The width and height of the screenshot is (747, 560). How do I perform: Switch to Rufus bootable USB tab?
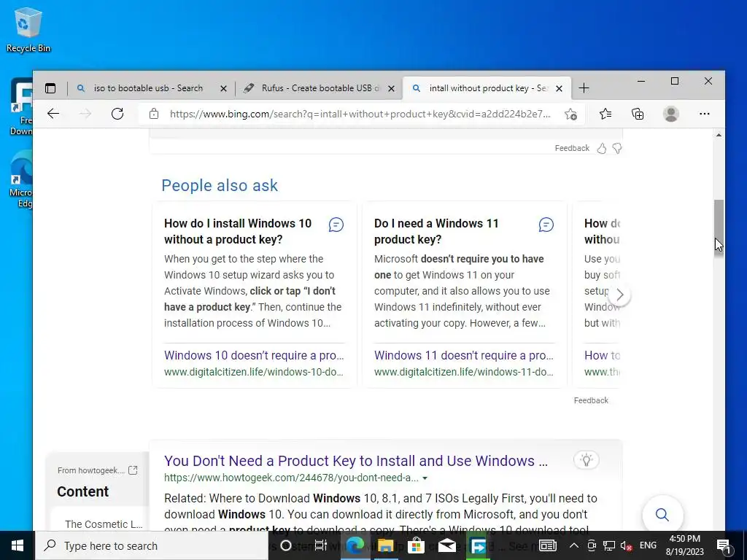[x=320, y=88]
